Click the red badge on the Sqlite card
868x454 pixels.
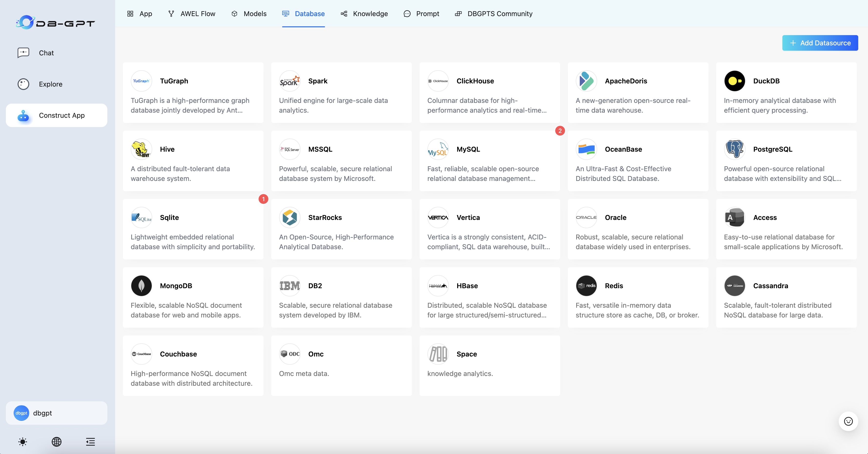263,199
